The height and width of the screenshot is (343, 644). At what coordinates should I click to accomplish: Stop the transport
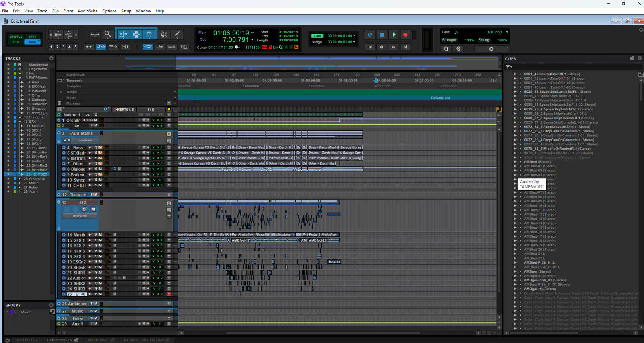pos(382,35)
